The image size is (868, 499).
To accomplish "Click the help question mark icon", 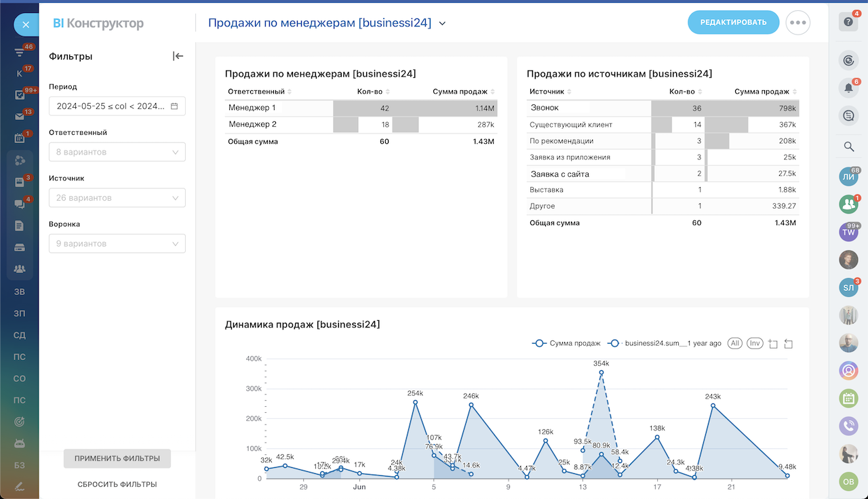I will coord(848,22).
